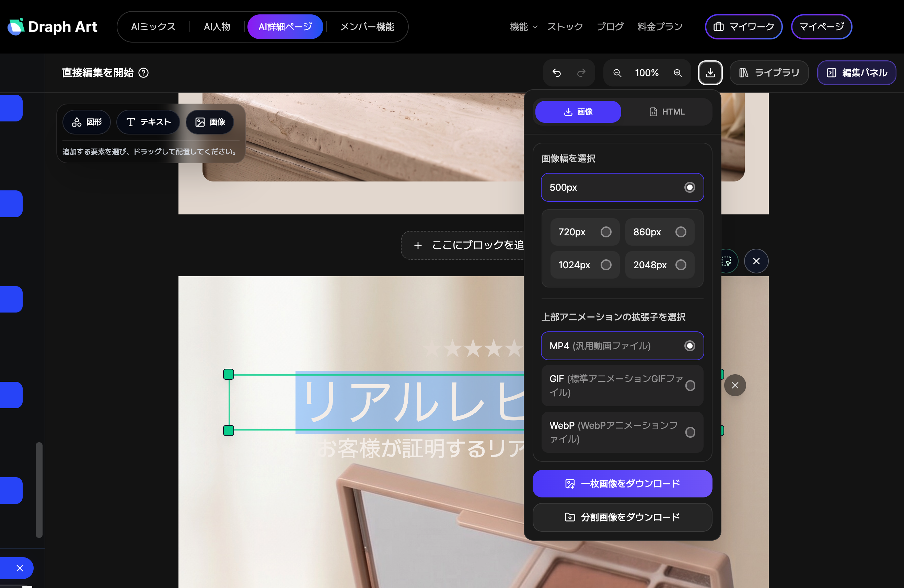
Task: Switch to the HTML download tab
Action: [x=667, y=111]
